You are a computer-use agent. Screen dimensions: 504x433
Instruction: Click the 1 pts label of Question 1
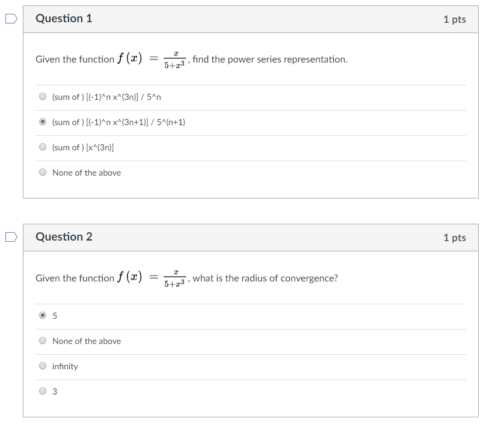coord(455,19)
